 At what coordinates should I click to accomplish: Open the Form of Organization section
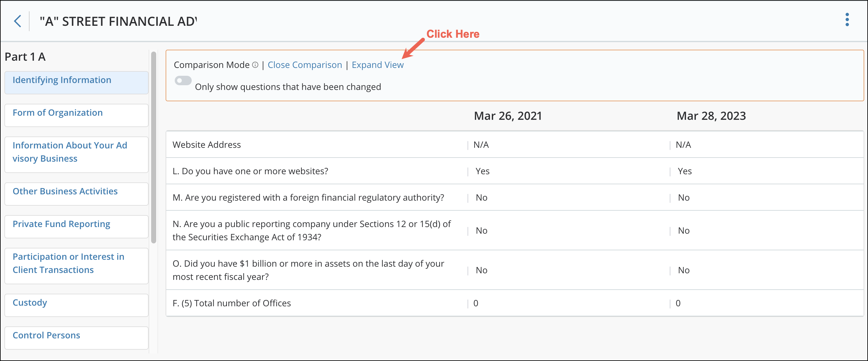click(58, 113)
